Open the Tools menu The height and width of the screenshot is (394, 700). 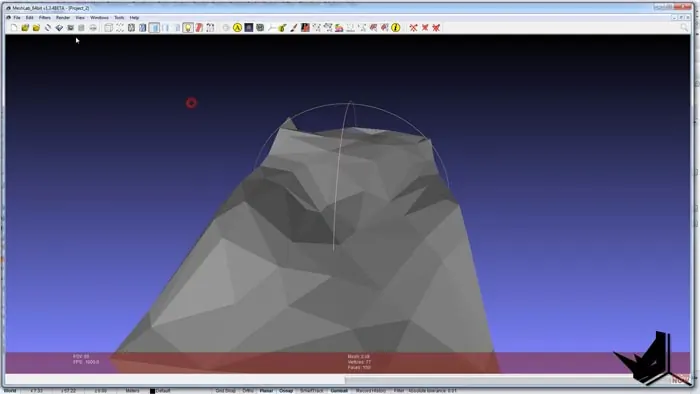(119, 17)
